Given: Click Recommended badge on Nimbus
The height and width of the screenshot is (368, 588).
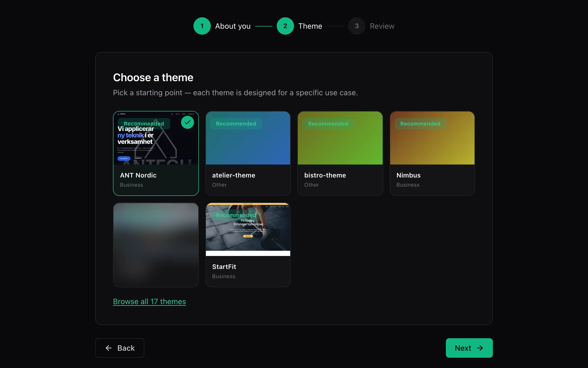Looking at the screenshot, I should click(x=420, y=124).
